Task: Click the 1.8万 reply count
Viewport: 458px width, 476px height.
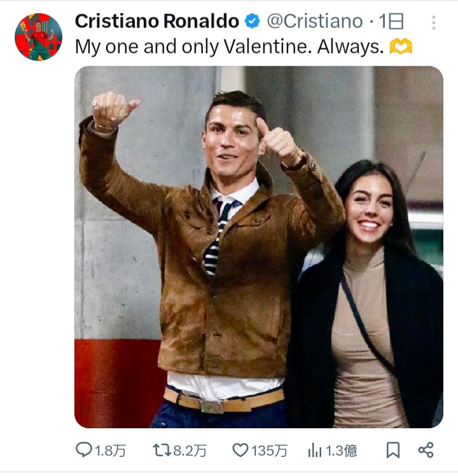Action: 111,451
